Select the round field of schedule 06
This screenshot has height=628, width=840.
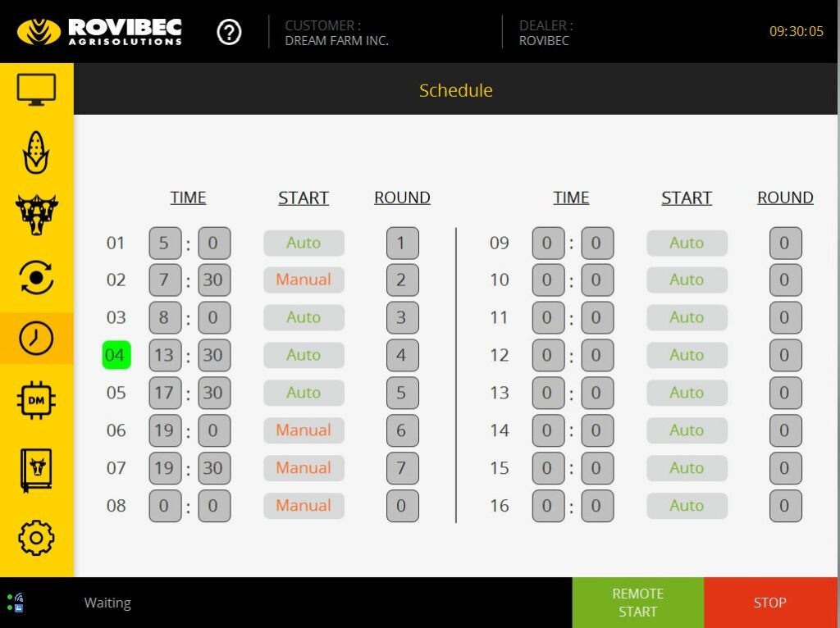point(402,430)
